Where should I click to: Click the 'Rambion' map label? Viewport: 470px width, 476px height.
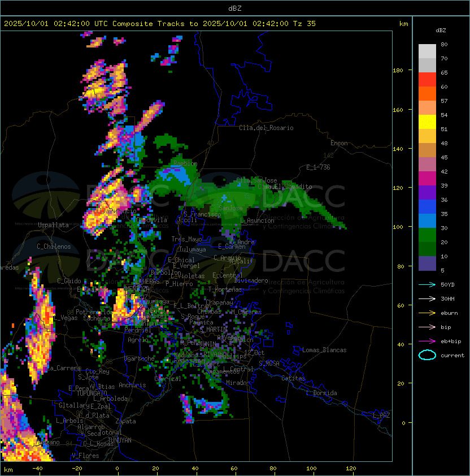click(x=185, y=163)
